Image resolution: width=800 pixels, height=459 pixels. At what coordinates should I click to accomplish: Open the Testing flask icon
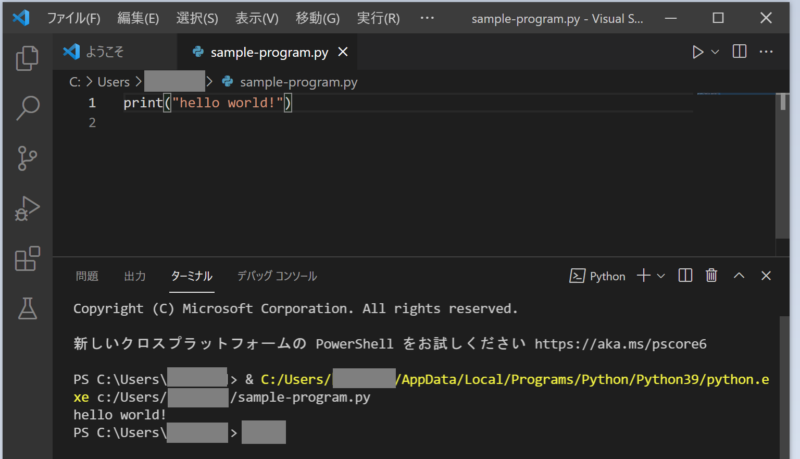[27, 309]
